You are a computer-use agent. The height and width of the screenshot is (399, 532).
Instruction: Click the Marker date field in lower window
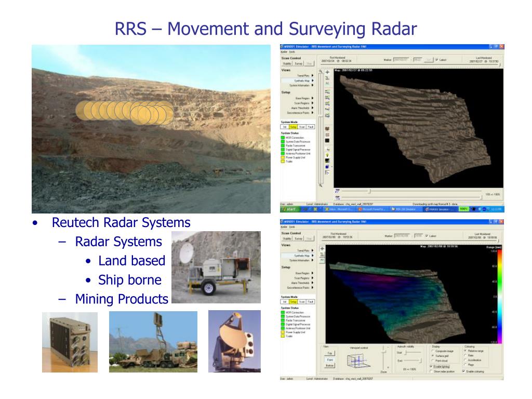[402, 236]
